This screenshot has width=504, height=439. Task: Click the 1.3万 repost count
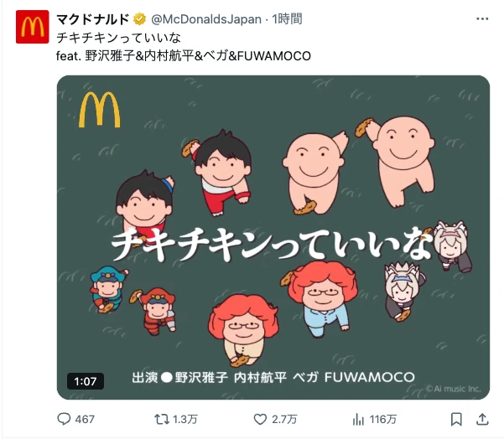coord(185,420)
